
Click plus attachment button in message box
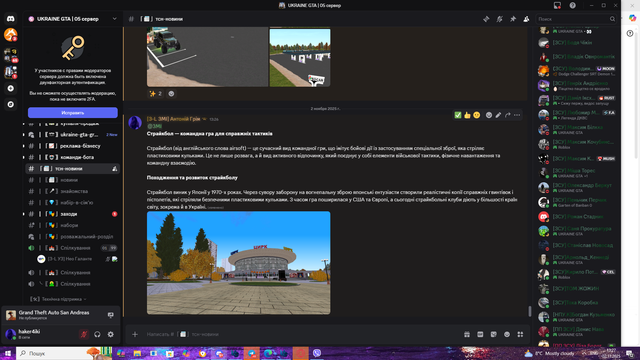[135, 334]
